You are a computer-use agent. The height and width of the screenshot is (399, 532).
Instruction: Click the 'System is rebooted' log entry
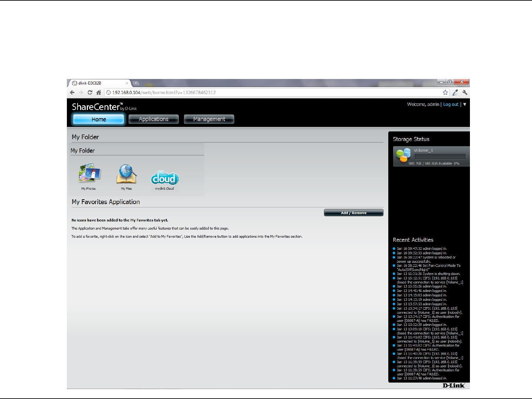pos(426,259)
